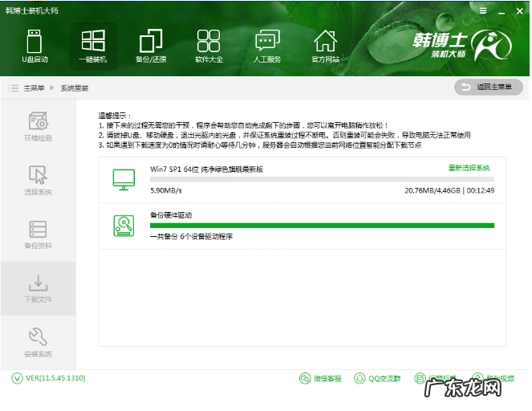Select the 备份资料 step in sidebar
532x411 pixels.
click(38, 234)
